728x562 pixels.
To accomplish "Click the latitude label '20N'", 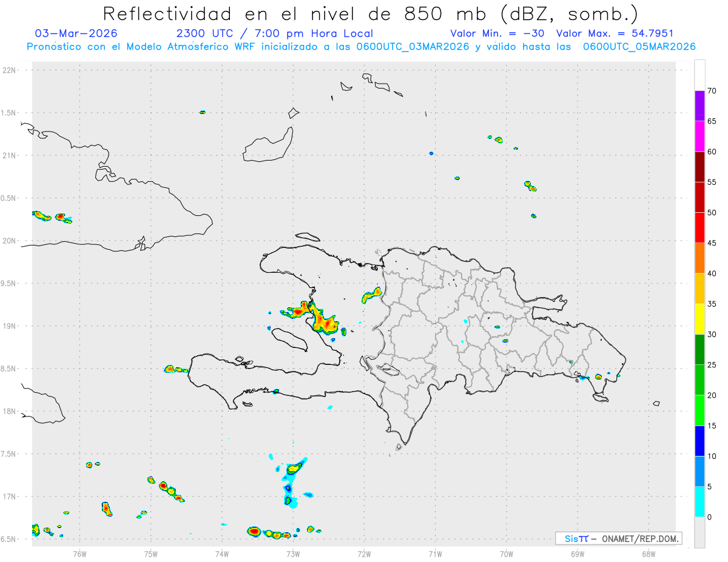I will pos(10,241).
